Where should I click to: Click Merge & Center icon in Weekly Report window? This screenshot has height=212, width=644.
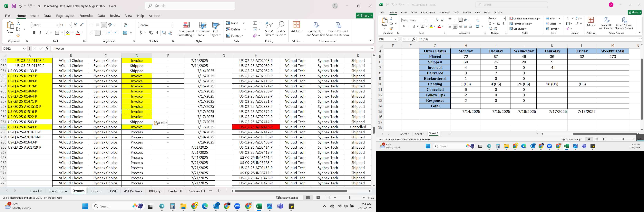point(478,26)
